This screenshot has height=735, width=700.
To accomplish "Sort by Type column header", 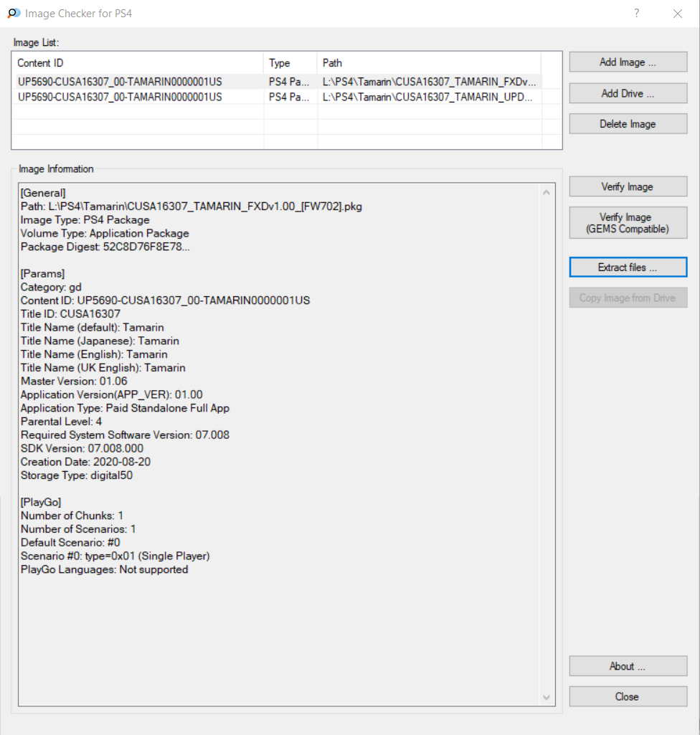I will 290,63.
